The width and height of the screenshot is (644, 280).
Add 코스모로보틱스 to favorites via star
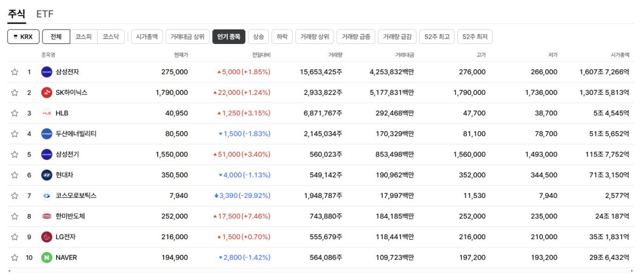pos(14,196)
